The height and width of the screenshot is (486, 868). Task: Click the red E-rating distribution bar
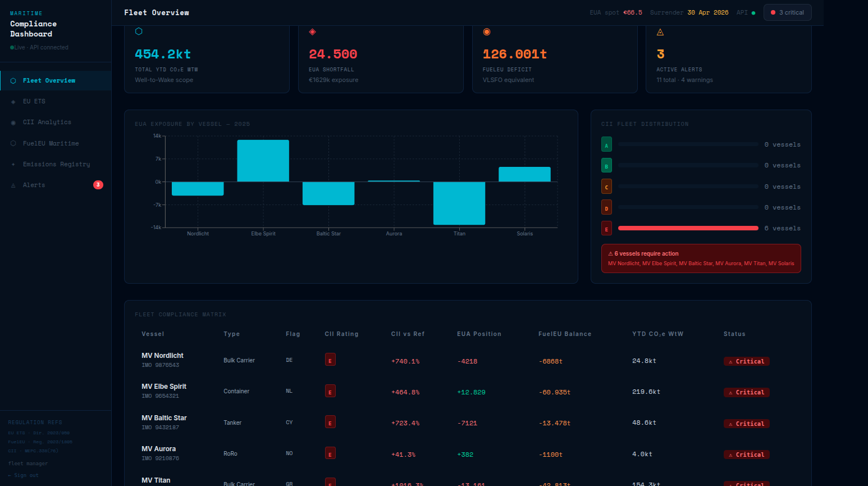click(x=688, y=228)
